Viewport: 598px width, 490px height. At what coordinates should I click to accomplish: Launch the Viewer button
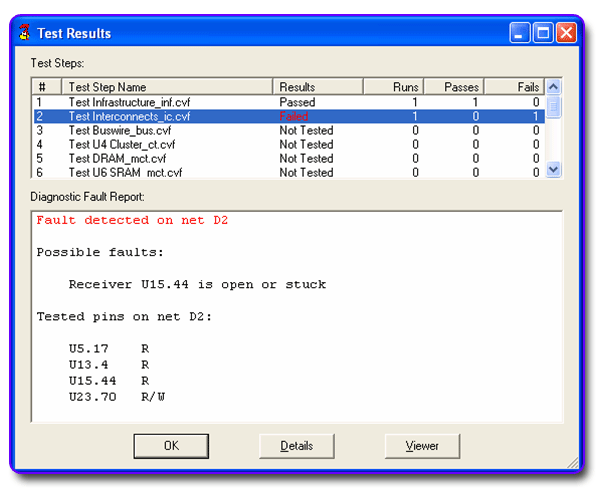tap(422, 446)
